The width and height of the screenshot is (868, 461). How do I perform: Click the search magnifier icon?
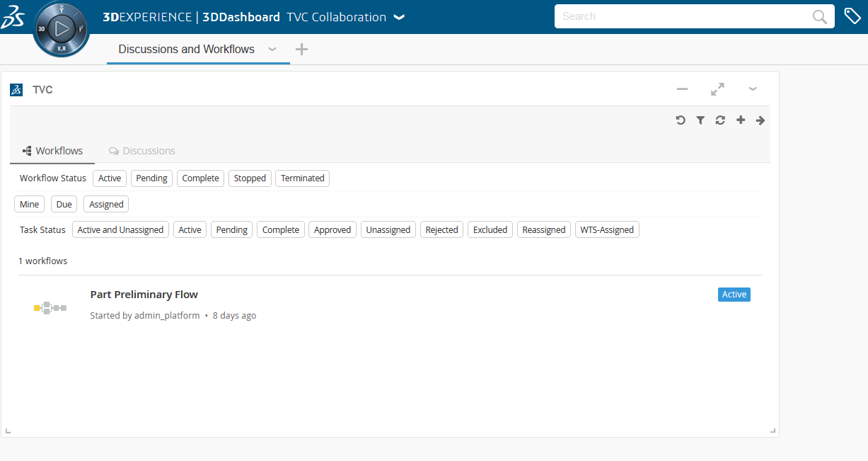[x=819, y=17]
